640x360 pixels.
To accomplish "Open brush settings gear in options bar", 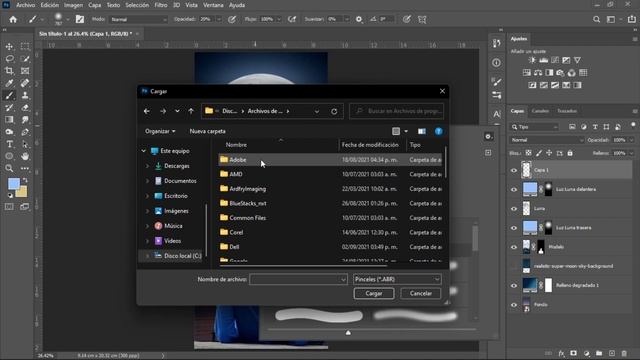I will [359, 19].
